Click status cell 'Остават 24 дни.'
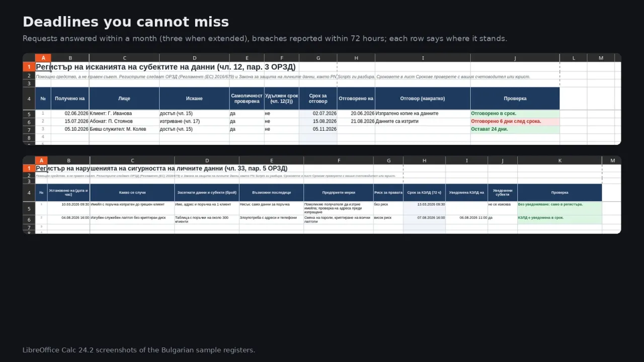This screenshot has width=644, height=362. click(515, 129)
